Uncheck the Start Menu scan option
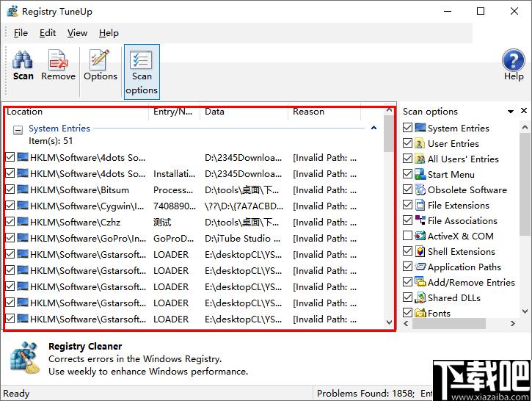The image size is (532, 401). point(407,174)
